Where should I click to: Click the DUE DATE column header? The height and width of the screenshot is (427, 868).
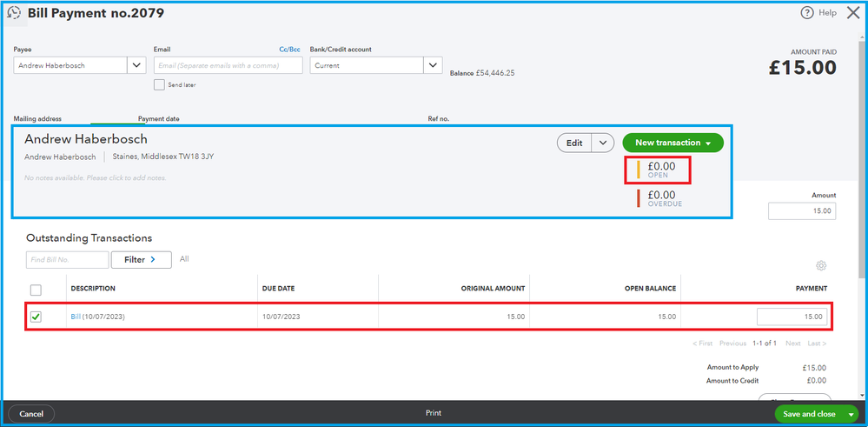click(x=278, y=289)
